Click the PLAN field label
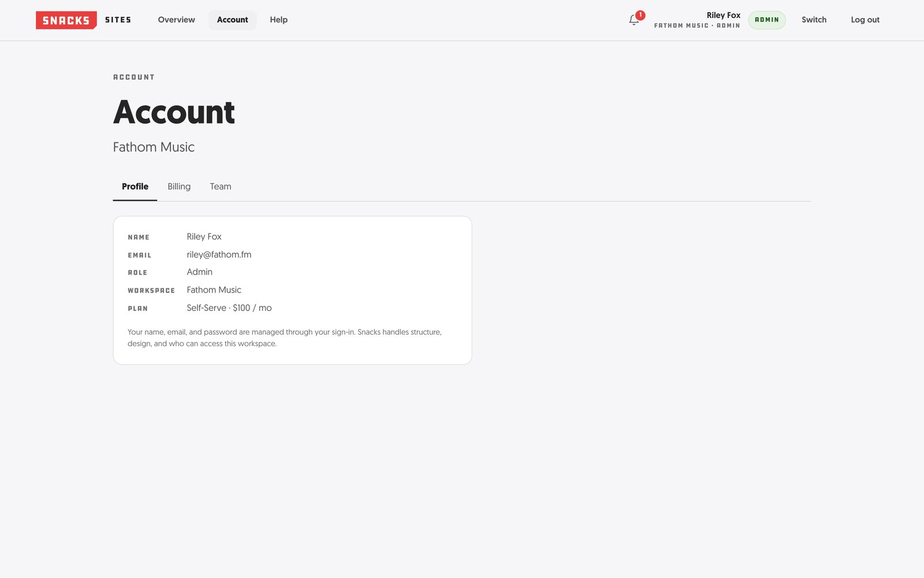Screen dimensions: 924x578 pos(137,308)
